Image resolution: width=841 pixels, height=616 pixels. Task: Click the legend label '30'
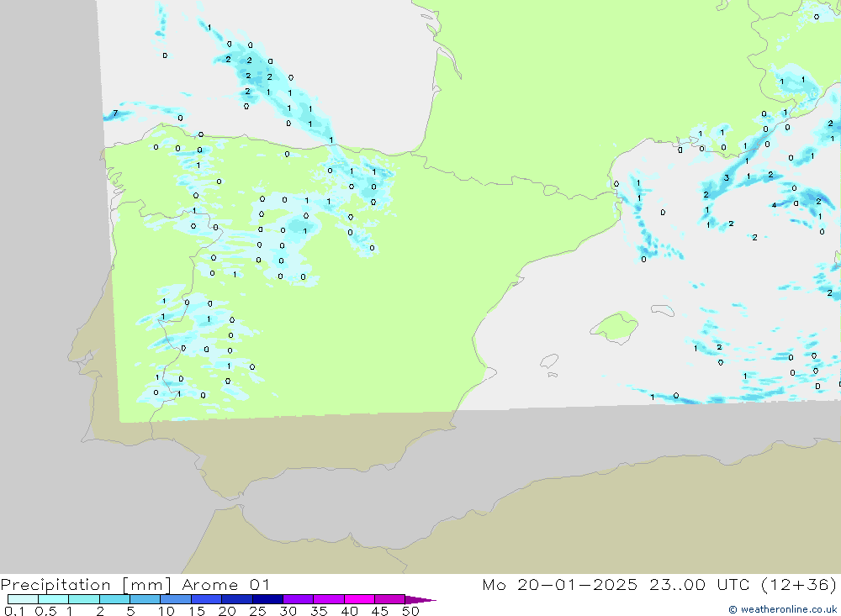click(288, 611)
